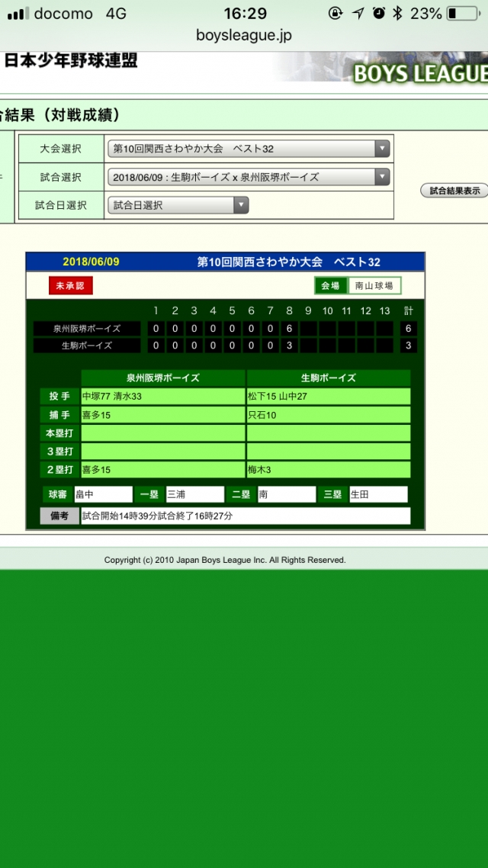Image resolution: width=488 pixels, height=868 pixels.
Task: Tap the alarm clock status icon
Action: (x=379, y=14)
